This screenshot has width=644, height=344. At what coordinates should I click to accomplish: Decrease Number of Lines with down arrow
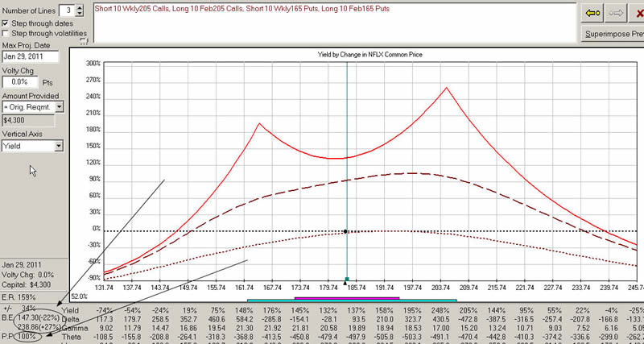tap(78, 14)
